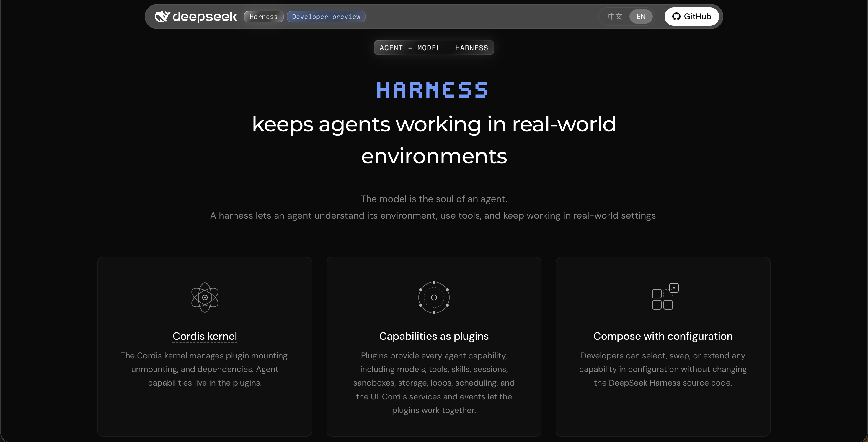Click the Capabilities as plugins title
The width and height of the screenshot is (868, 442).
[x=434, y=336]
